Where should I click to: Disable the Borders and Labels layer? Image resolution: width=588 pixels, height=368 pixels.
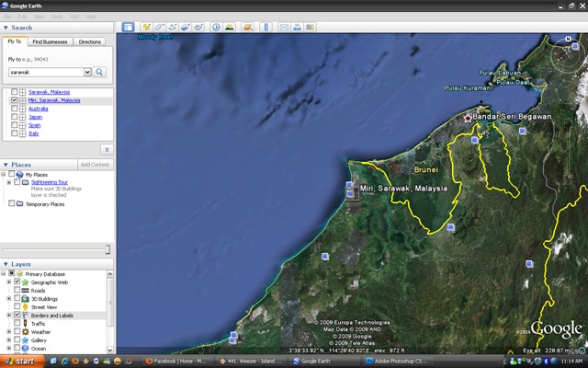[x=17, y=315]
